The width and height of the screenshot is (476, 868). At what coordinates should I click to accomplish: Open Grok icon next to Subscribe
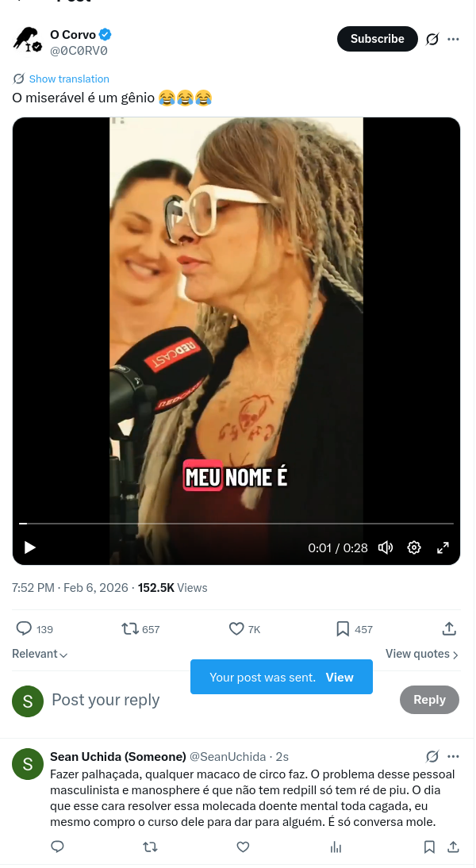[x=432, y=40]
